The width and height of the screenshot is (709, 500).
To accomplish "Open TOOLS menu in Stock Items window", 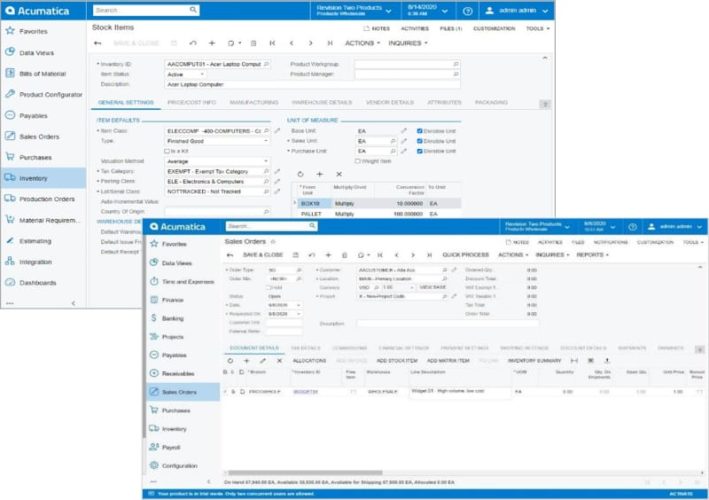I will point(538,28).
